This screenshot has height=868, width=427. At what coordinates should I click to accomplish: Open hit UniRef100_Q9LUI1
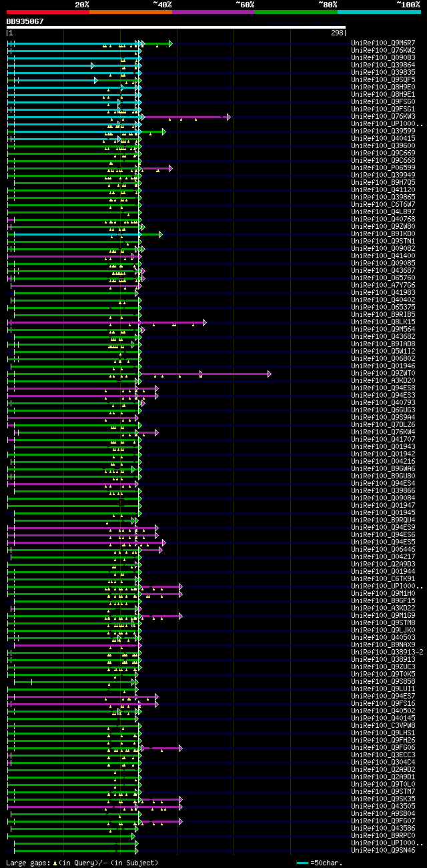click(383, 689)
